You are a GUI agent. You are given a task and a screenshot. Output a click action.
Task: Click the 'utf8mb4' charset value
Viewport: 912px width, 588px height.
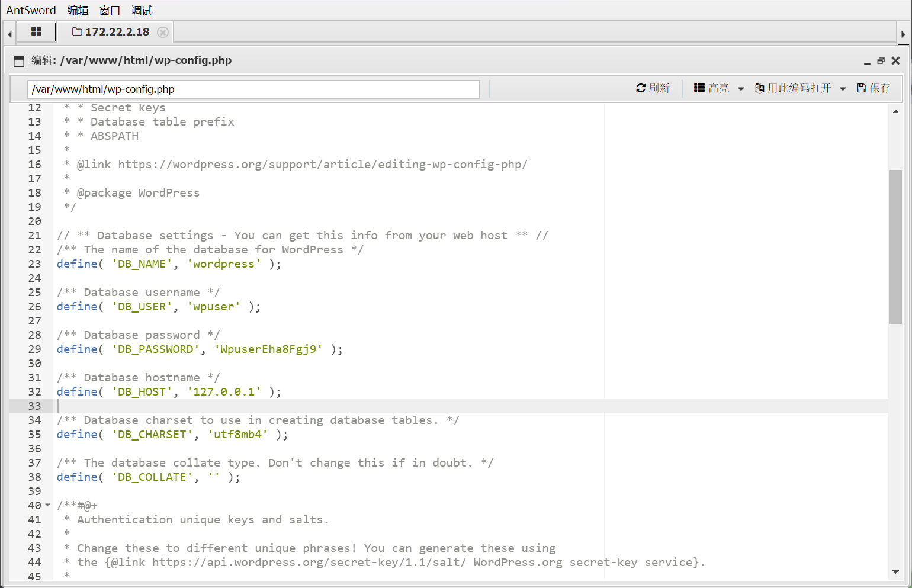pos(237,435)
